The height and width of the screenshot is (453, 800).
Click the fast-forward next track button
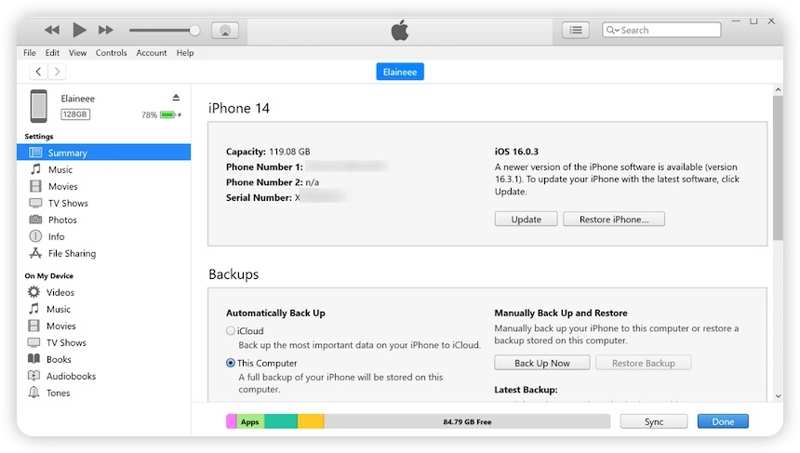(106, 30)
